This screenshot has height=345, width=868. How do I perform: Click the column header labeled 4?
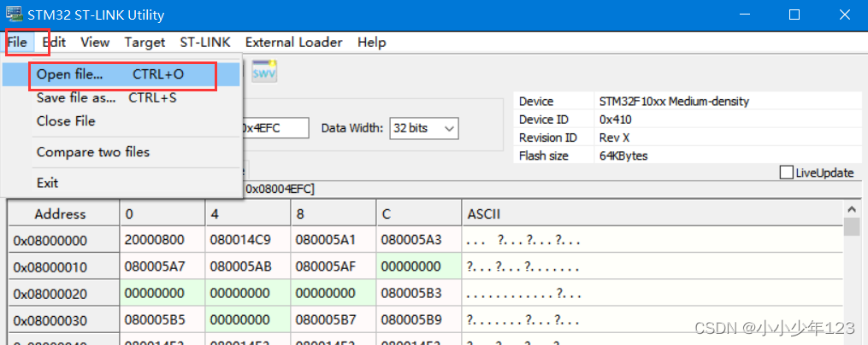[248, 213]
